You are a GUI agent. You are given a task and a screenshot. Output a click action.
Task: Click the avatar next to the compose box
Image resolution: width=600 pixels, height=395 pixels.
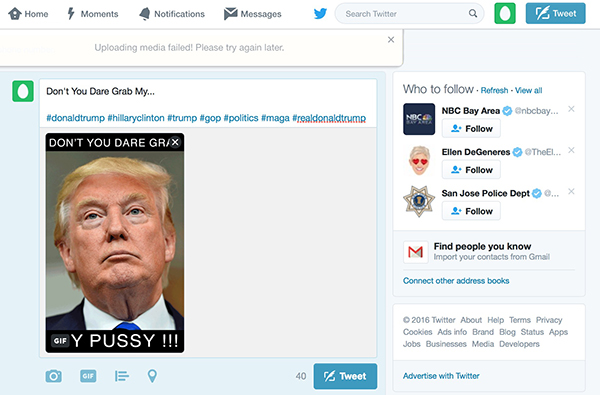point(23,91)
